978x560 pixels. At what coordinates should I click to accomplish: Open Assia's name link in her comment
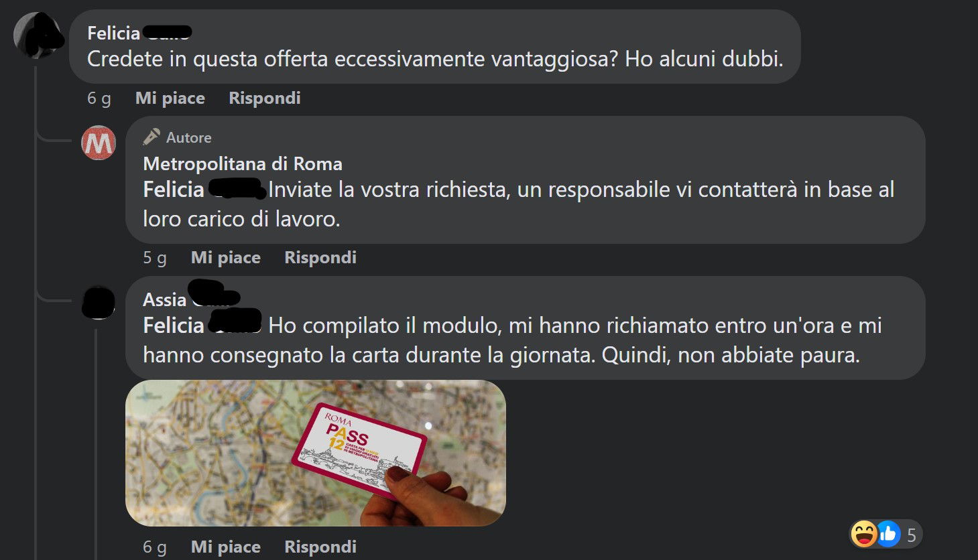coord(191,299)
